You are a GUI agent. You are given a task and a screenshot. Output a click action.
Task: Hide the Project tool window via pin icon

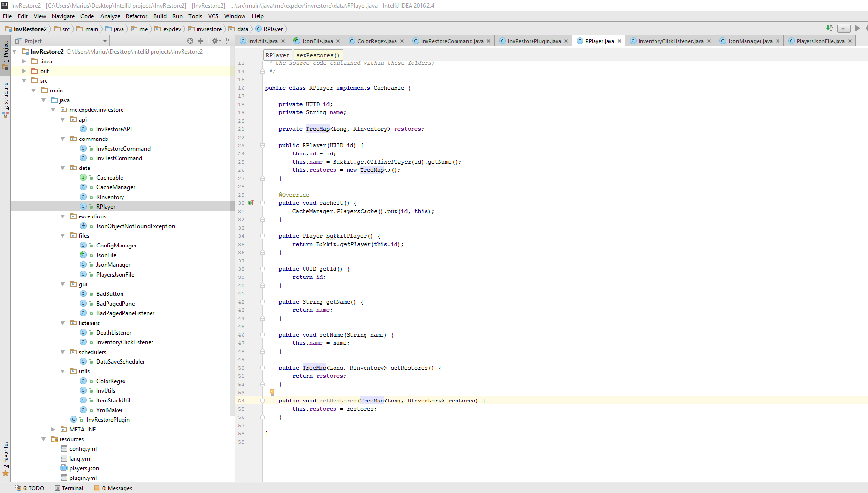[x=228, y=41]
